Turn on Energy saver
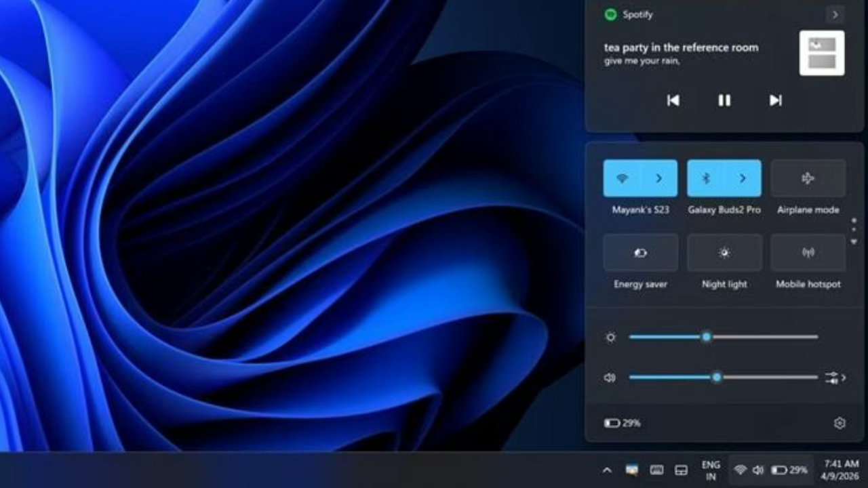Screen dimensions: 868x488 coord(640,252)
